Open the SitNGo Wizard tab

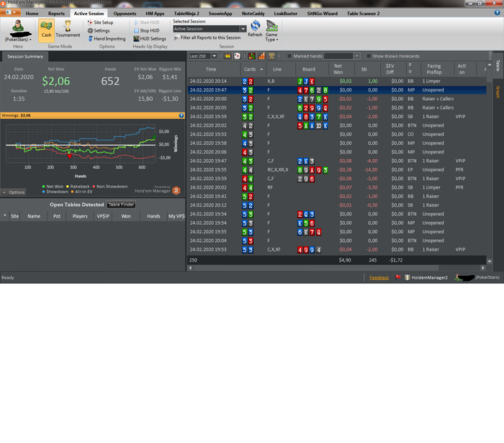322,14
